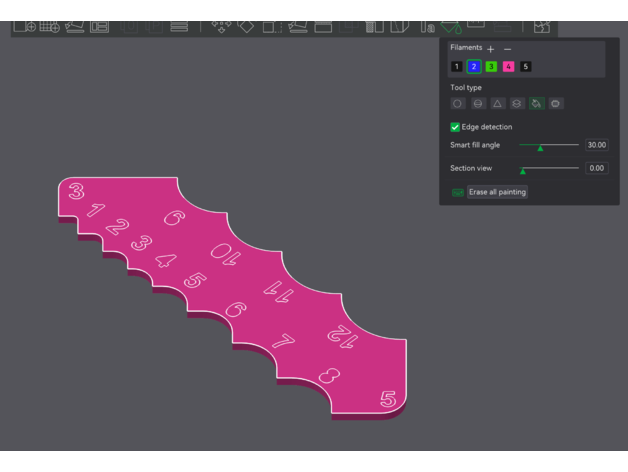The height and width of the screenshot is (472, 628).
Task: Pick black filament swatch 5
Action: (x=525, y=67)
